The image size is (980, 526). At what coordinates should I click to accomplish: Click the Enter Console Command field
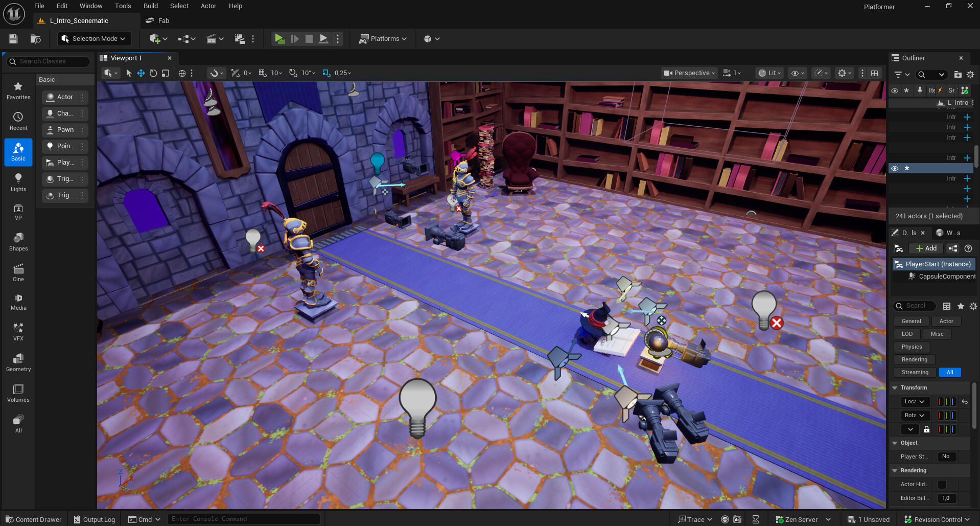pyautogui.click(x=243, y=519)
